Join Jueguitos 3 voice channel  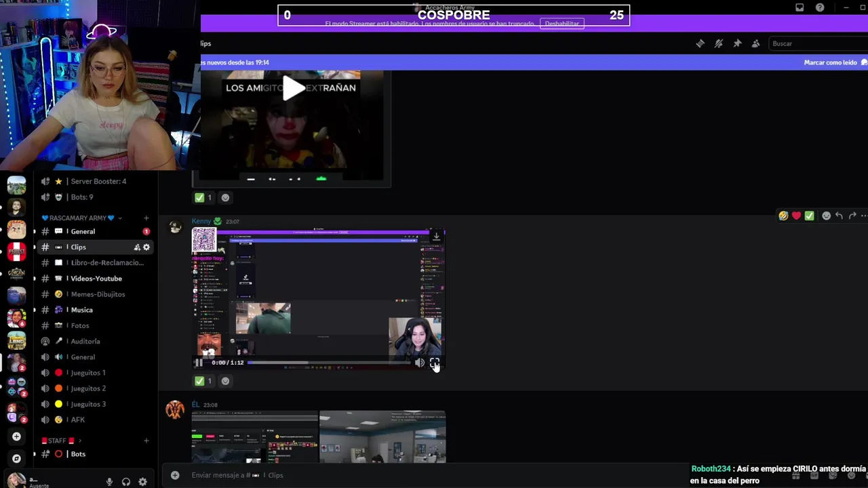[95, 404]
